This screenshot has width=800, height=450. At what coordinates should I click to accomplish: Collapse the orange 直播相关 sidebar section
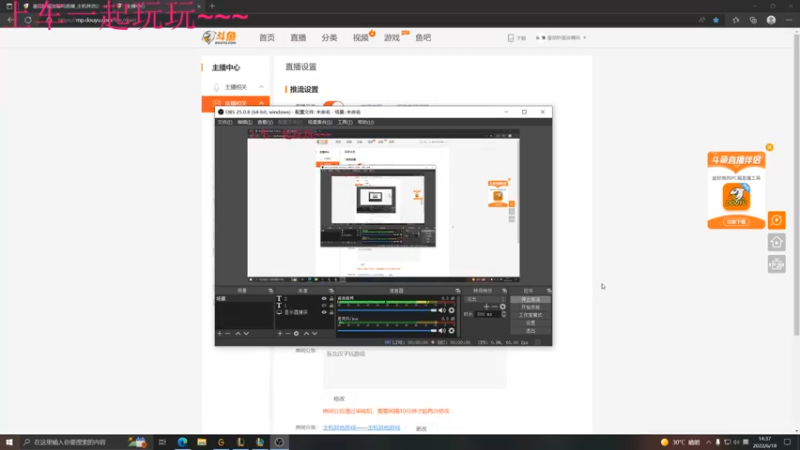pos(261,103)
